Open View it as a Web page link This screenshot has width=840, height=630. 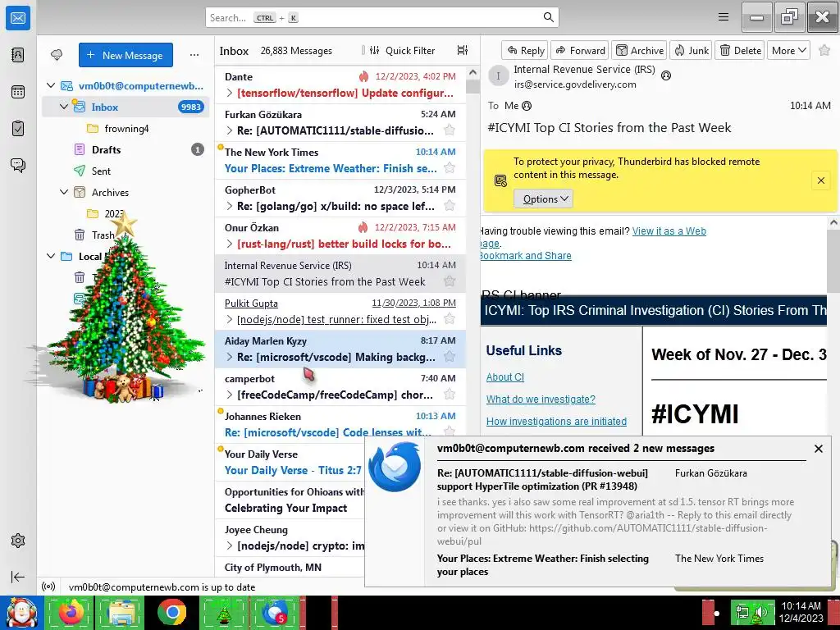coord(669,231)
